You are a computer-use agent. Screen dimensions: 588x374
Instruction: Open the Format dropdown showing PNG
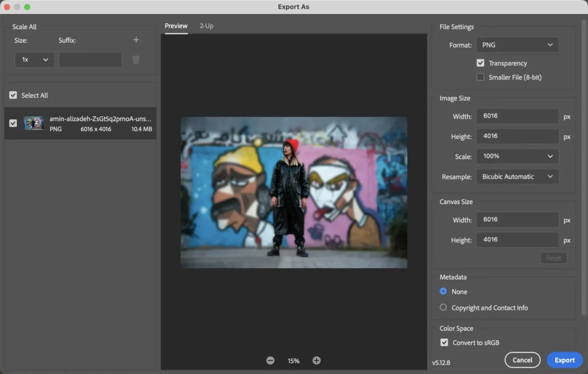pos(517,45)
